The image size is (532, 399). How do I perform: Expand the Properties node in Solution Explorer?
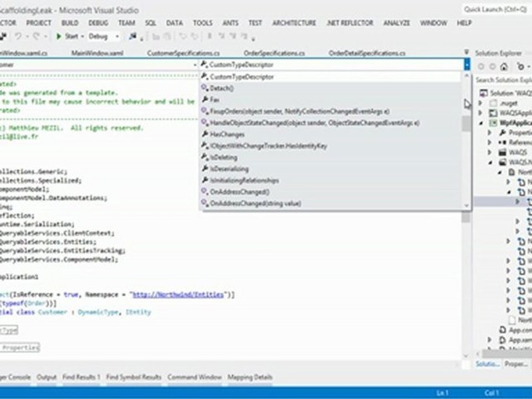[x=490, y=132]
